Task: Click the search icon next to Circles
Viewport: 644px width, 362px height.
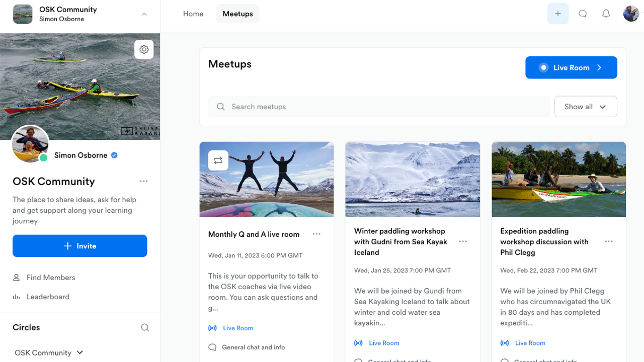Action: click(x=145, y=328)
